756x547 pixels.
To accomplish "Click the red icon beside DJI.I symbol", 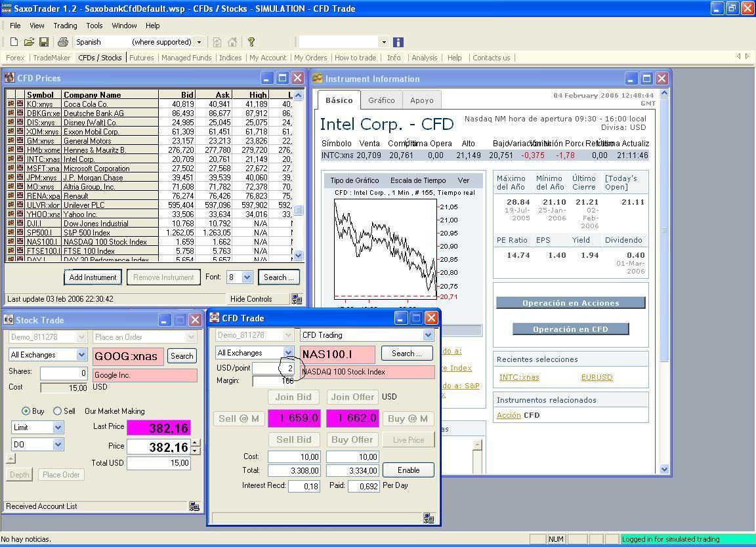I will pos(20,222).
